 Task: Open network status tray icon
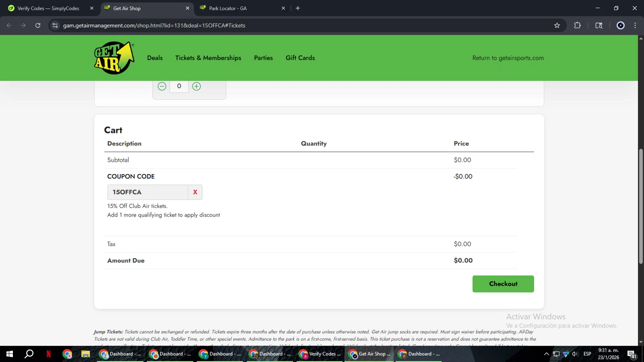[556, 354]
